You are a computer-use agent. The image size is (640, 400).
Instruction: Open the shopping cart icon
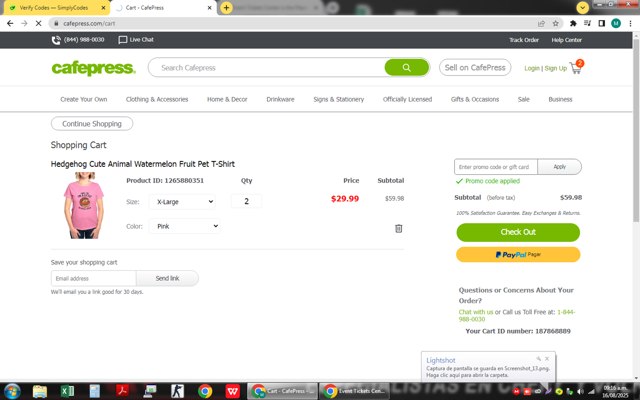tap(576, 67)
